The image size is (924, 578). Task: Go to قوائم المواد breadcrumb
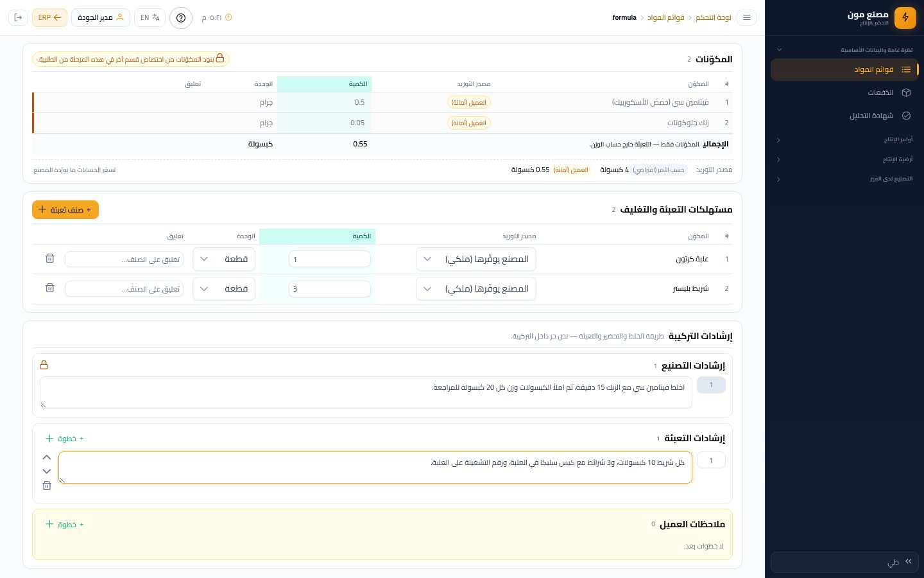665,17
